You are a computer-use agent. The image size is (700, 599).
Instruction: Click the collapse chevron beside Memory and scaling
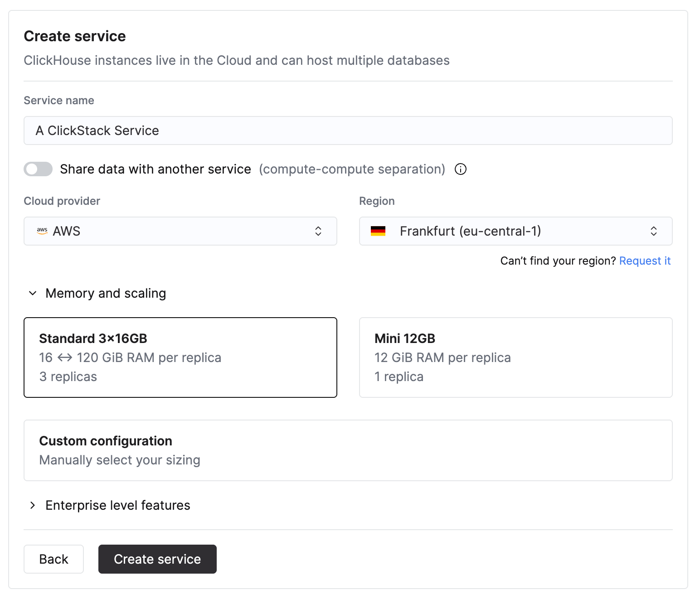tap(32, 293)
